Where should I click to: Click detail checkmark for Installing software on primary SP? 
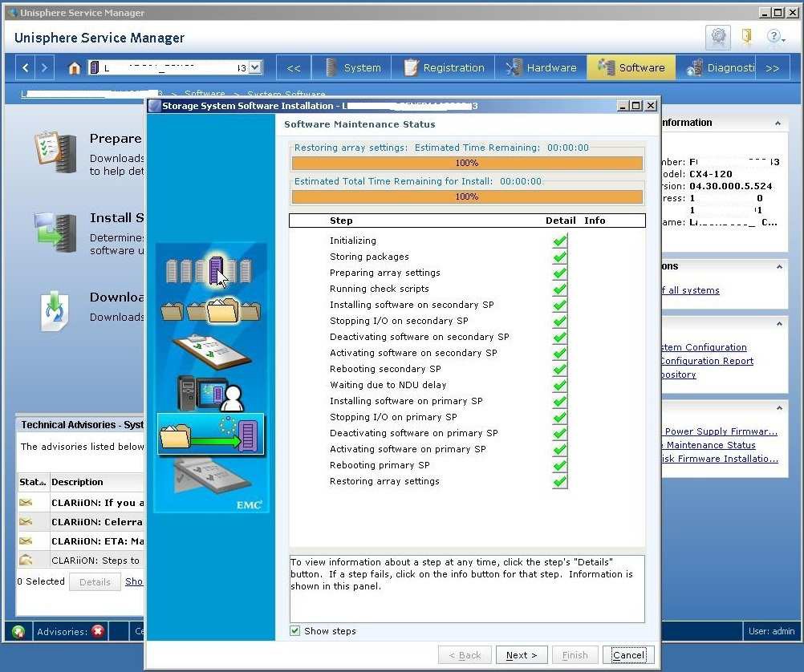pyautogui.click(x=560, y=401)
